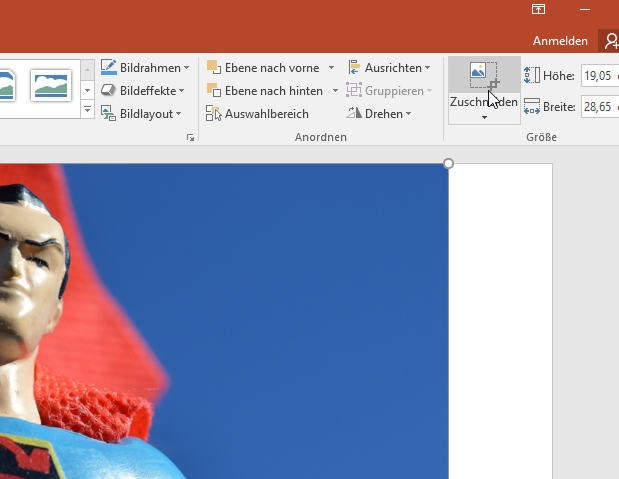This screenshot has width=619, height=479.
Task: Select the landscape picture style thumbnail
Action: [x=51, y=85]
